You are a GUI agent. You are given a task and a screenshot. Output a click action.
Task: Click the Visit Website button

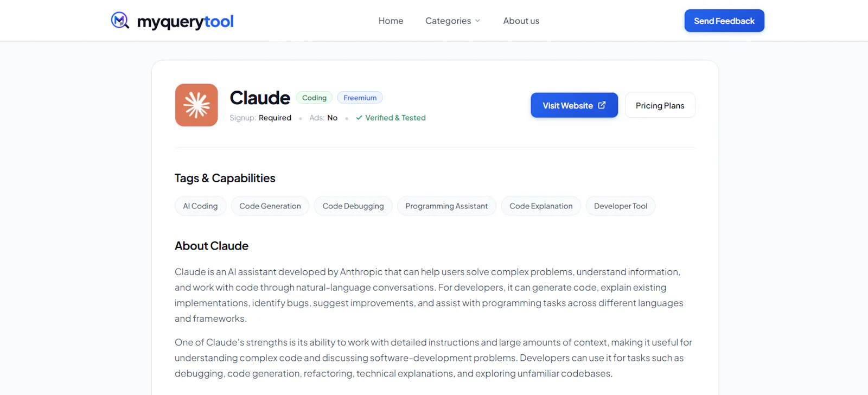(x=574, y=105)
